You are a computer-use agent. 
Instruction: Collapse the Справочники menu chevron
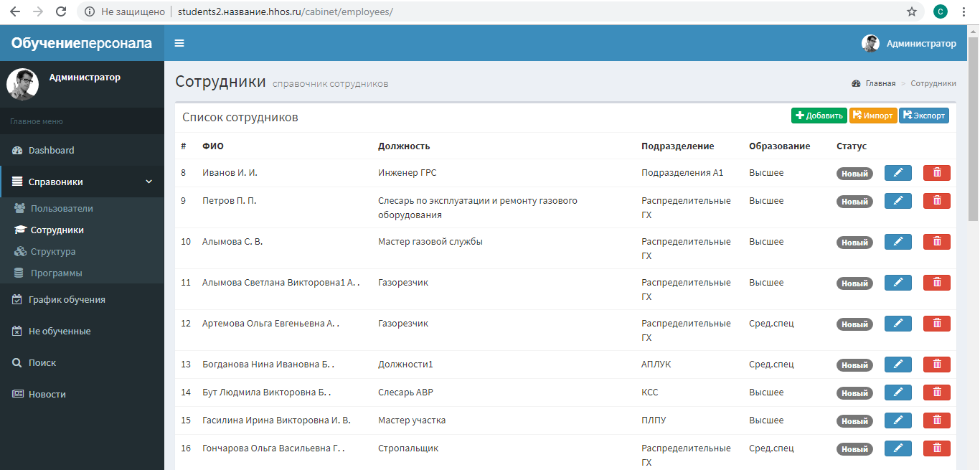click(149, 182)
